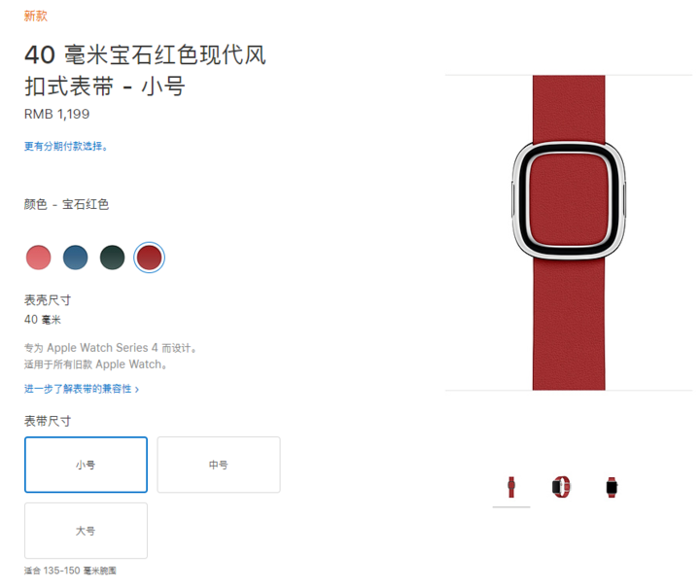Show first thumbnail of flat red band

pyautogui.click(x=511, y=487)
